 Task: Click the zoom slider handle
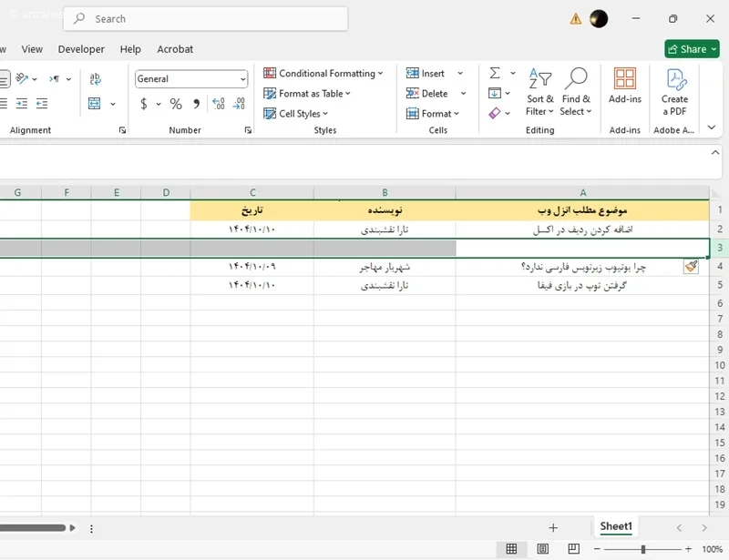tap(643, 549)
